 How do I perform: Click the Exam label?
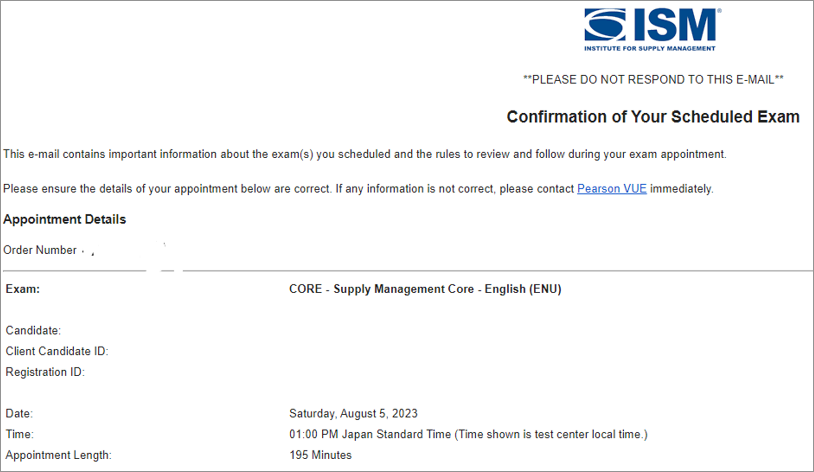[x=22, y=289]
